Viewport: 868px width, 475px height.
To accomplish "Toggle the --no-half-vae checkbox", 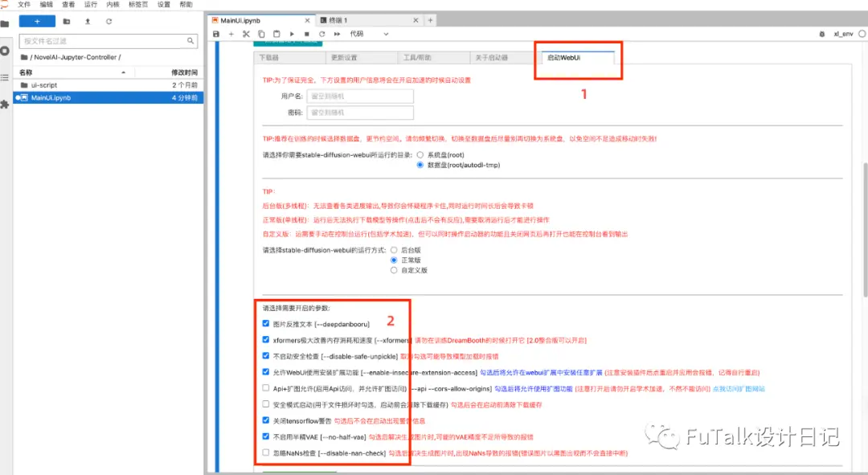I will click(266, 436).
